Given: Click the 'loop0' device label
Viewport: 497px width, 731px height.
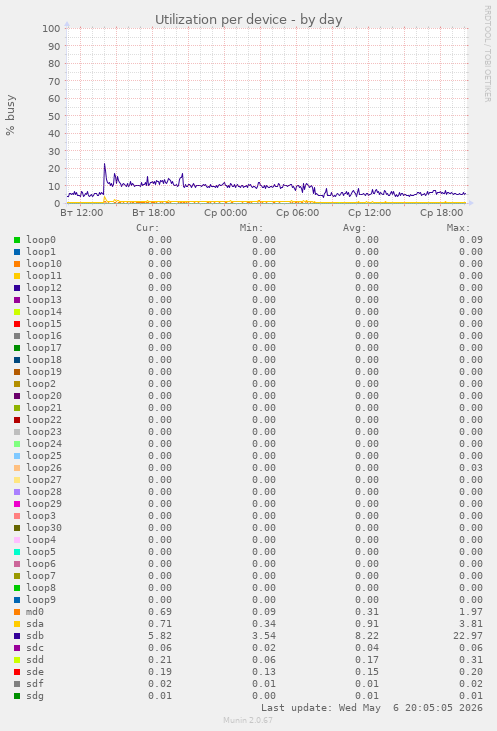Looking at the screenshot, I should click(x=41, y=240).
